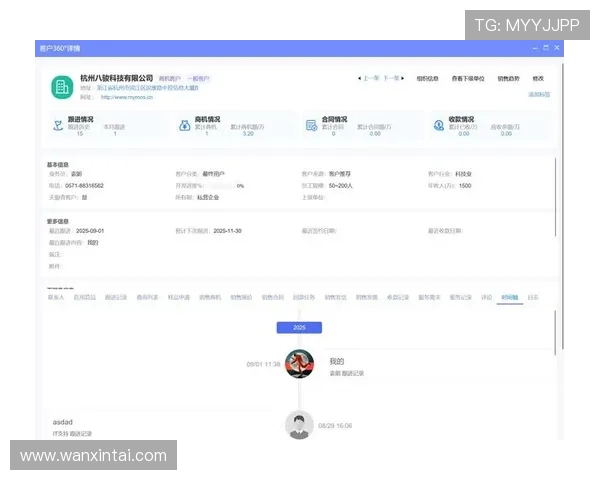Screen dimensions: 600x480
Task: Click the 修改 edit button
Action: (x=538, y=78)
